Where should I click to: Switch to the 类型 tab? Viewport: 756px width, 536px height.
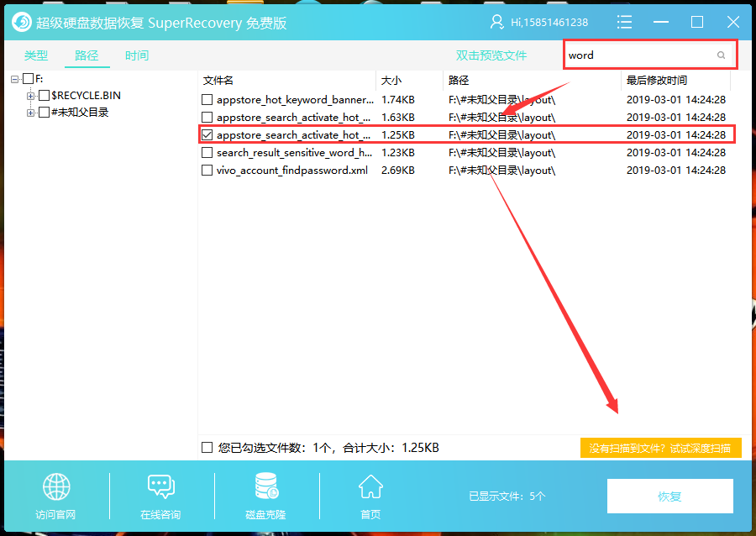pos(36,55)
